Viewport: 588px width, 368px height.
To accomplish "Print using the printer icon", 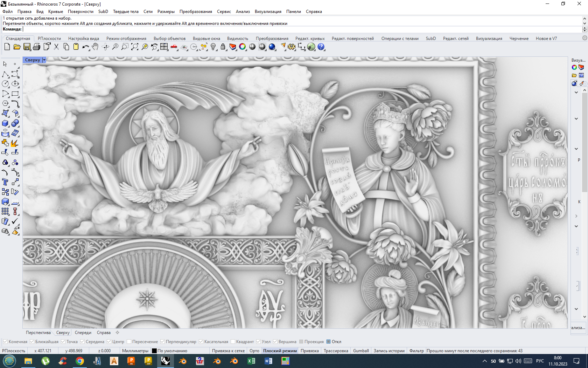I will click(36, 47).
